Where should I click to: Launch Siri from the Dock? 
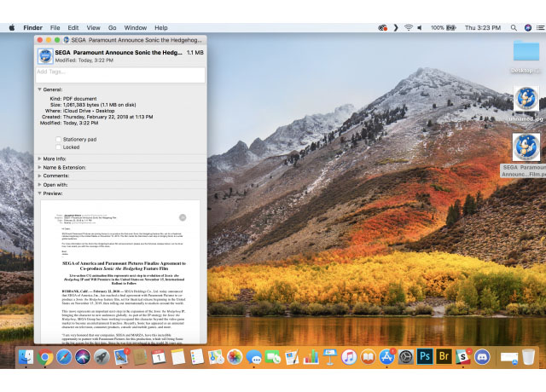(x=83, y=357)
